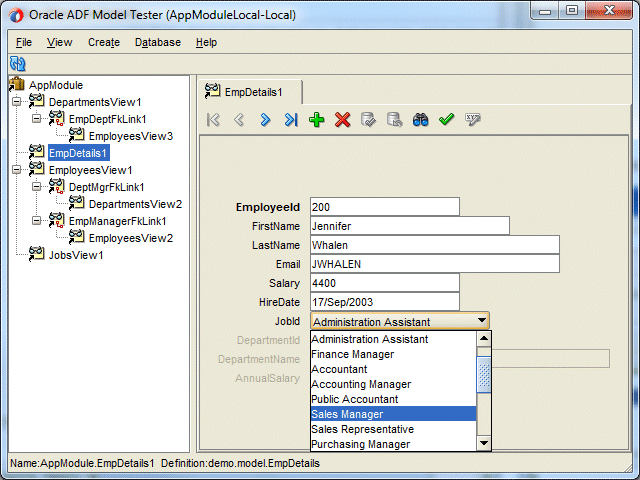Validate row with green checkmark
Viewport: 640px width, 480px height.
446,120
